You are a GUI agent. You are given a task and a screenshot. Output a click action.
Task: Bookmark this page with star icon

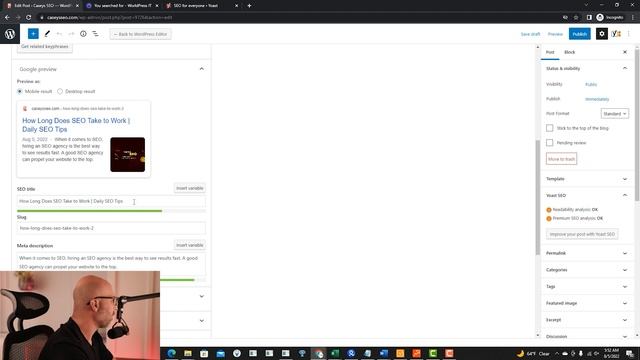576,18
